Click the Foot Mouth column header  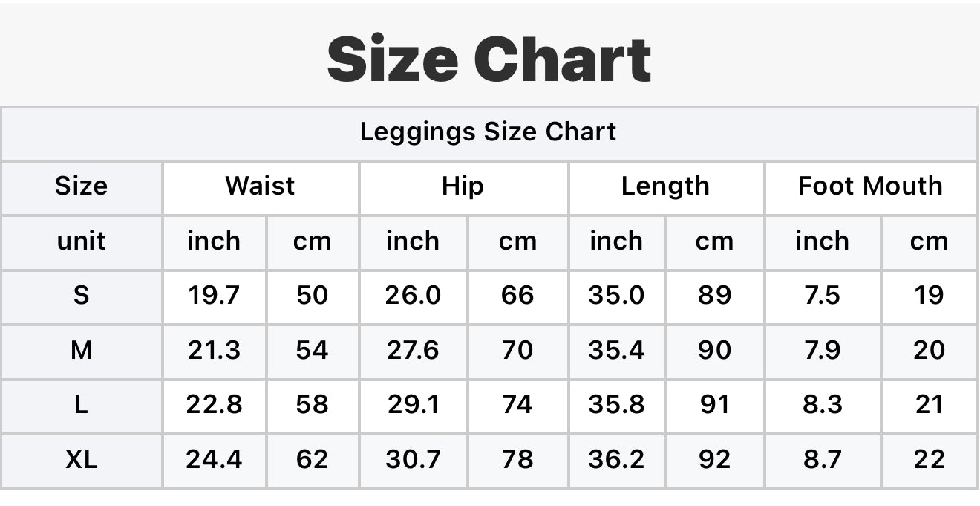pos(871,186)
